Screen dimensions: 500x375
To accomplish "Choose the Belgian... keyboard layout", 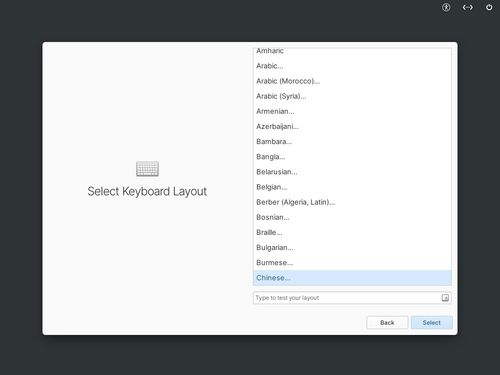I will pyautogui.click(x=352, y=187).
